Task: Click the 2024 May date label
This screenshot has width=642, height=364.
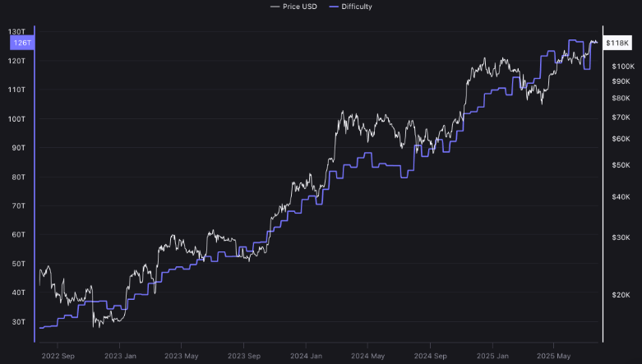Action: 367,356
